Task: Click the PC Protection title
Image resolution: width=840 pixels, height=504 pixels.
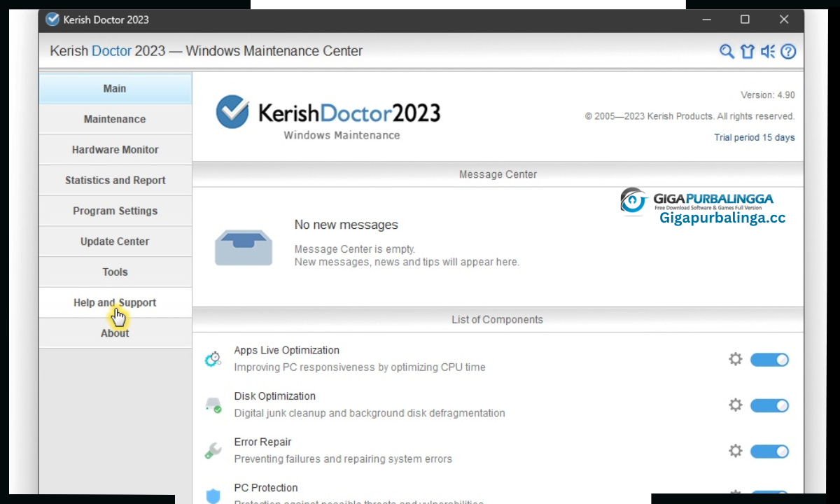Action: coord(265,488)
